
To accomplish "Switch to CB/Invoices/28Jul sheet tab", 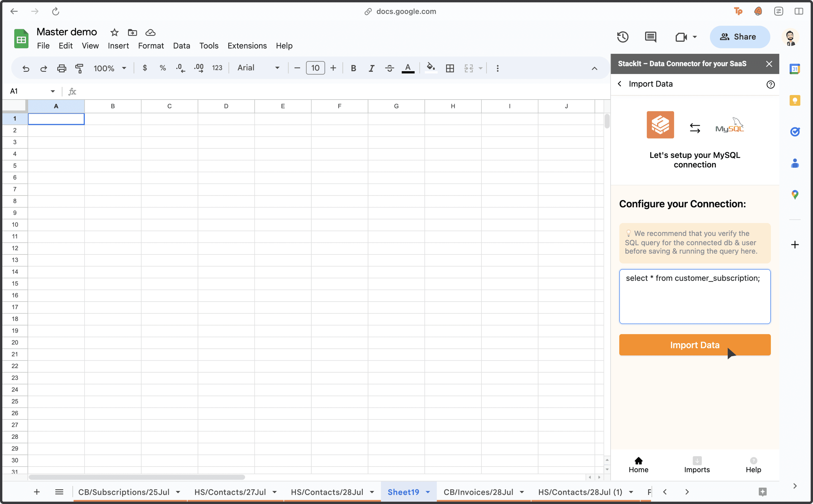I will click(478, 492).
